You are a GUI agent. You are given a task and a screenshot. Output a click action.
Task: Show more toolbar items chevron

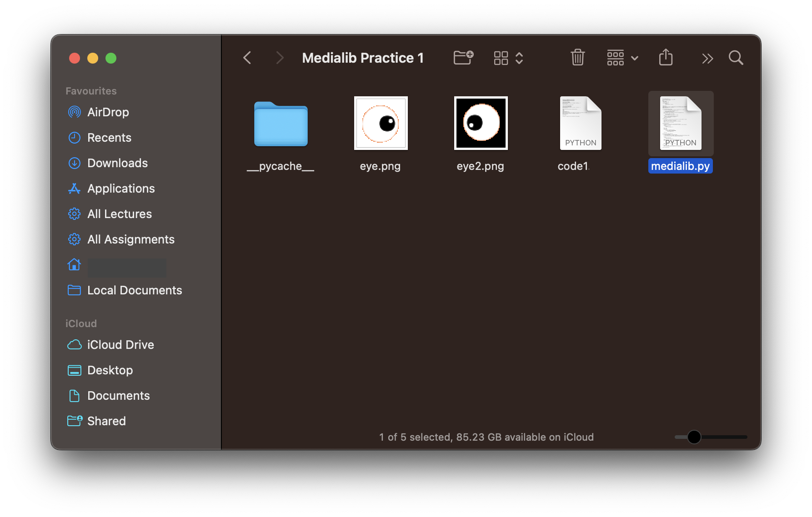[707, 58]
